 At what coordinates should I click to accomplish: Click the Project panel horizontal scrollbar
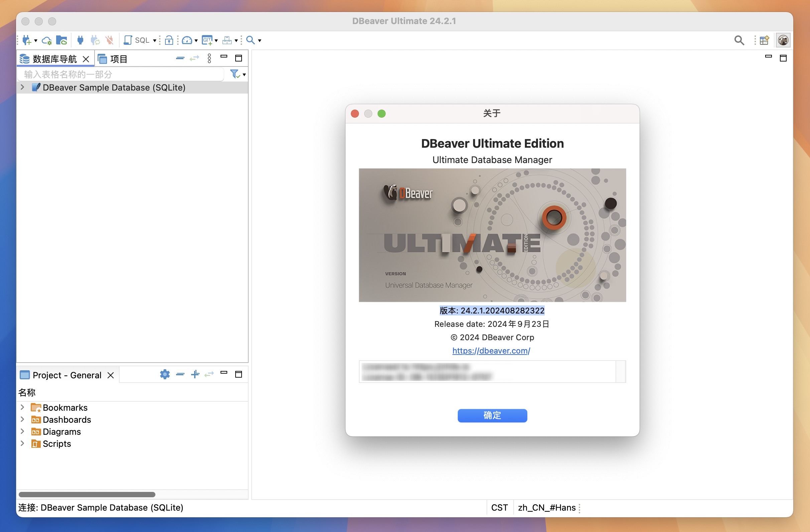point(87,494)
